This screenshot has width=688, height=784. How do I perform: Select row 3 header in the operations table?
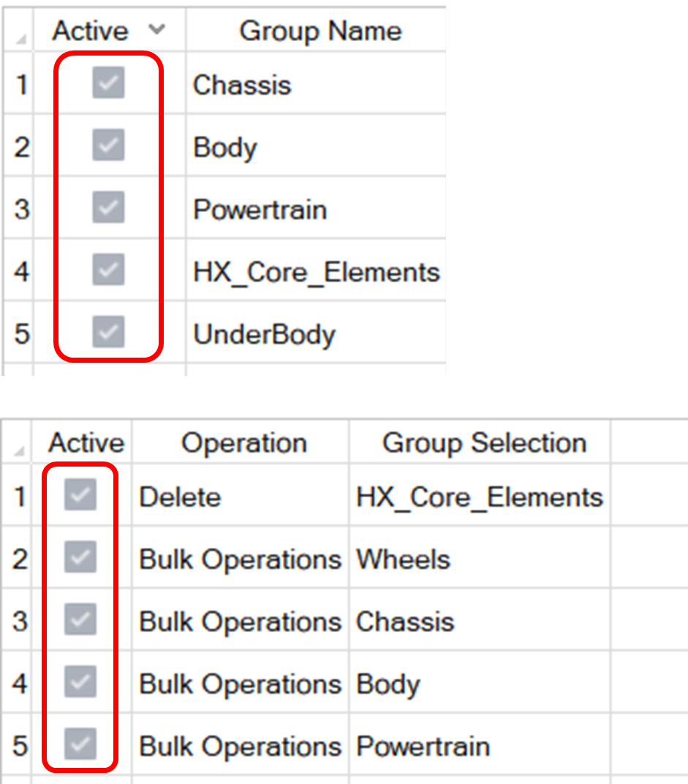(x=20, y=622)
